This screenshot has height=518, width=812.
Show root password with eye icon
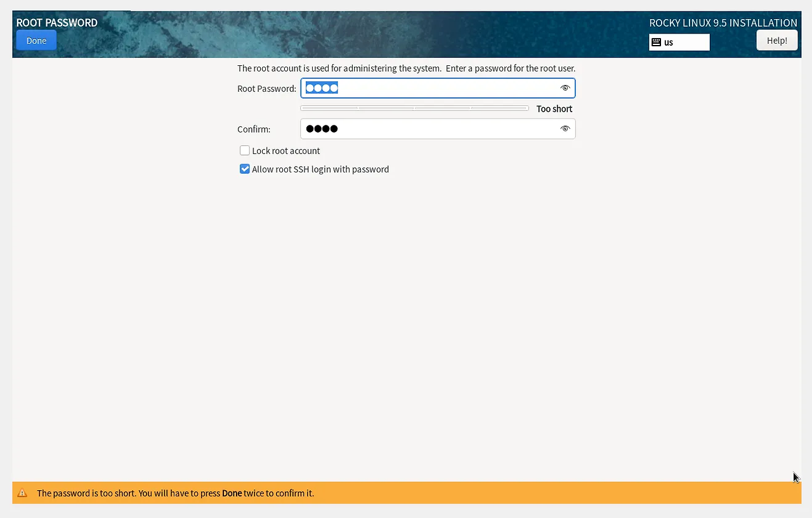(x=565, y=88)
